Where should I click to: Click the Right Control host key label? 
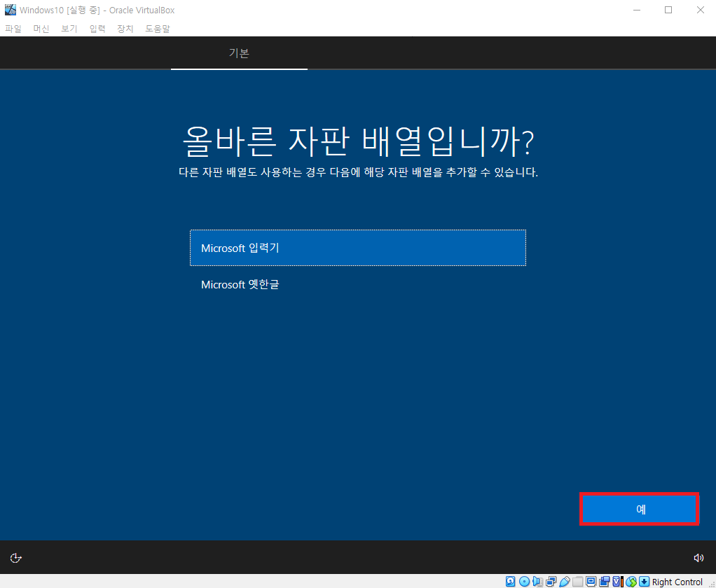tap(677, 582)
